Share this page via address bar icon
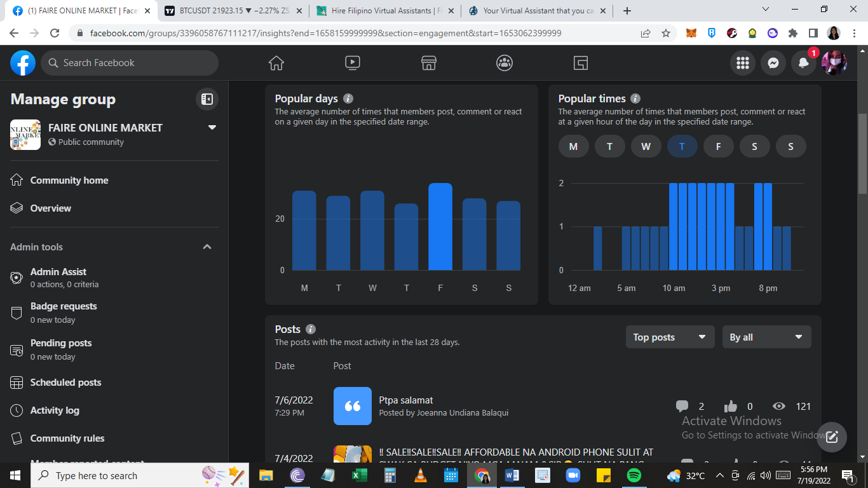This screenshot has height=488, width=868. [646, 33]
